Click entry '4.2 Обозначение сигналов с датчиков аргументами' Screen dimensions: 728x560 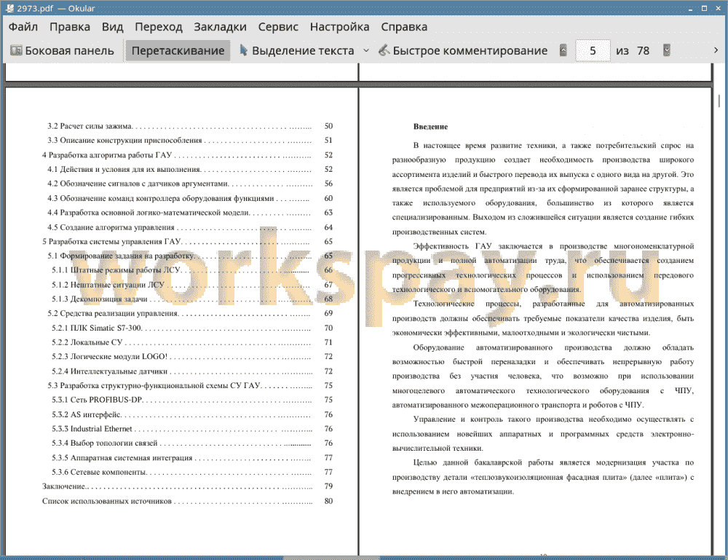pyautogui.click(x=138, y=184)
